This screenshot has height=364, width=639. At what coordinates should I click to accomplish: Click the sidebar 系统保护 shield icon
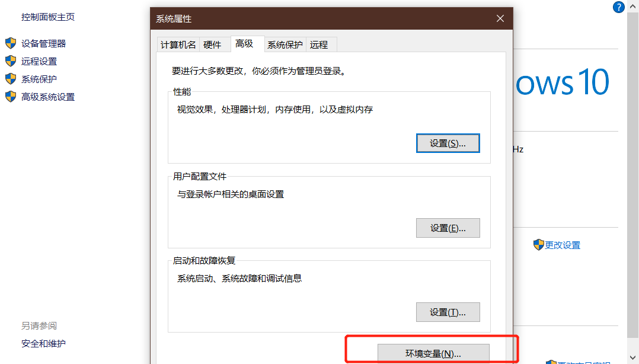(10, 79)
